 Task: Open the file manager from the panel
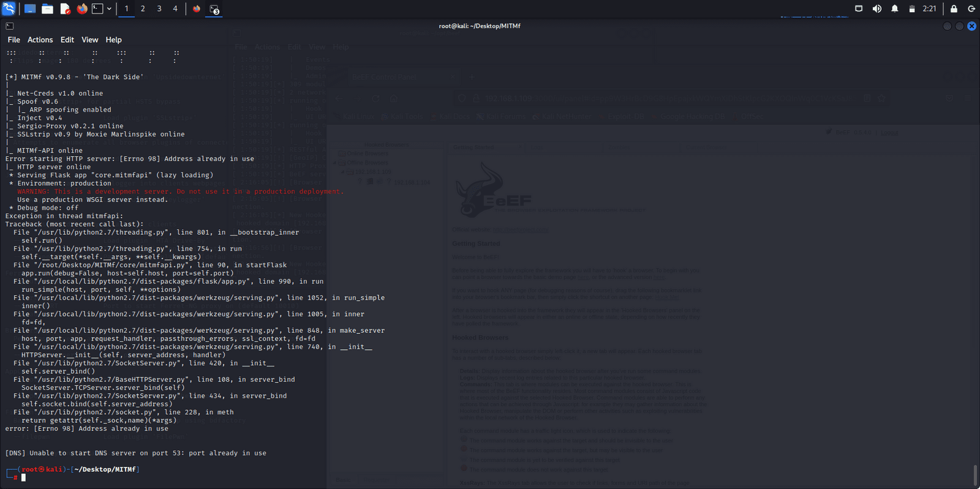click(x=47, y=9)
